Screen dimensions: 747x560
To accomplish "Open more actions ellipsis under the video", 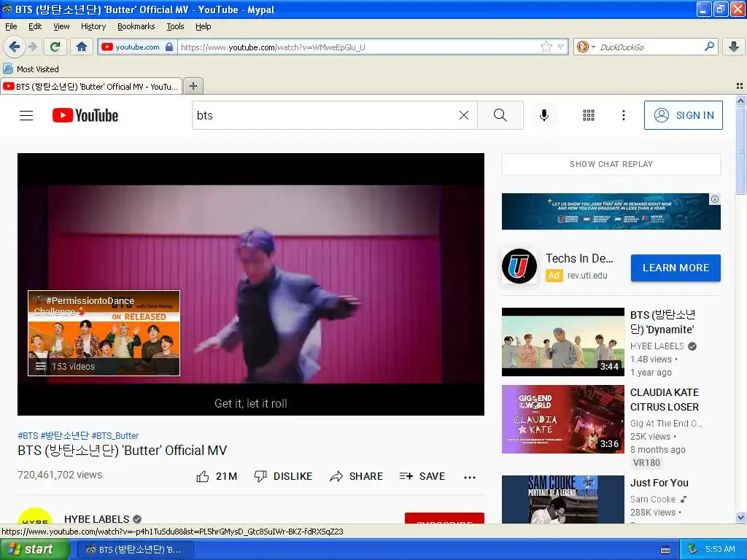I will click(x=470, y=477).
